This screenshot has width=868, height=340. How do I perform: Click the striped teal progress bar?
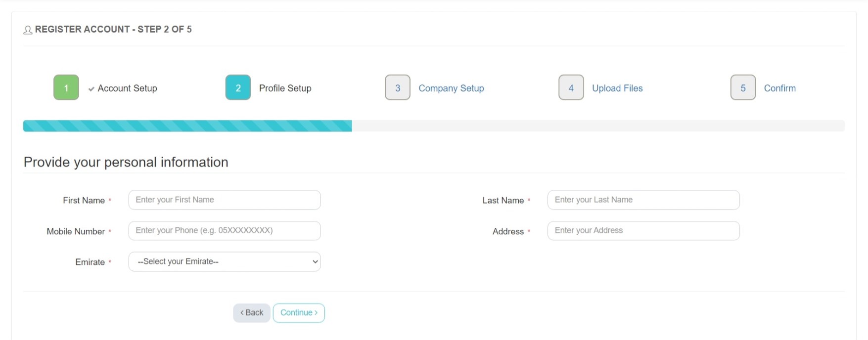pyautogui.click(x=187, y=126)
